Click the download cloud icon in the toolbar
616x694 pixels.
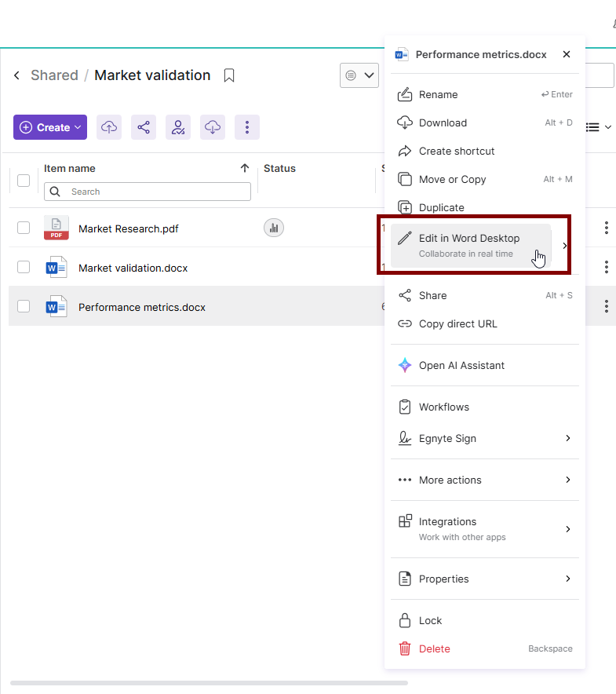click(x=213, y=127)
